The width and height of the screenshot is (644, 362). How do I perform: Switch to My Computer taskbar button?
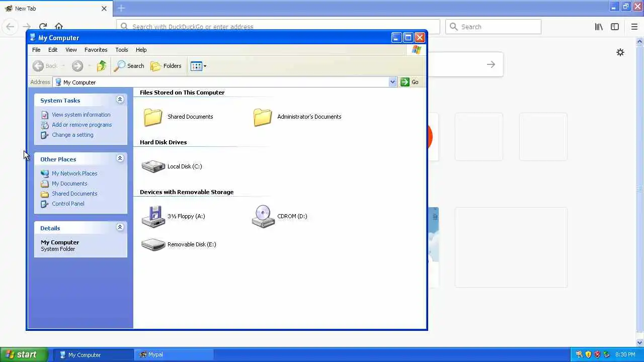pyautogui.click(x=94, y=354)
